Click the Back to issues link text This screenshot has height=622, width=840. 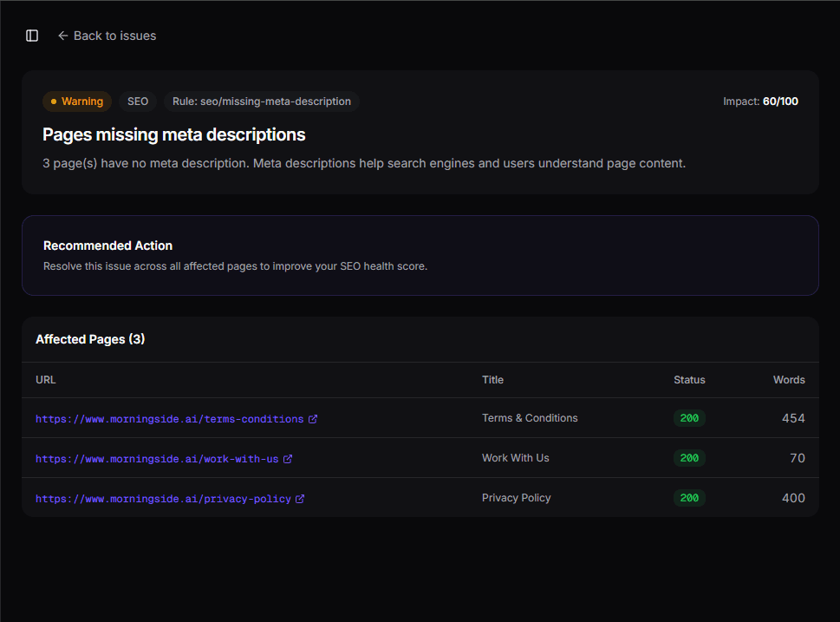tap(114, 36)
